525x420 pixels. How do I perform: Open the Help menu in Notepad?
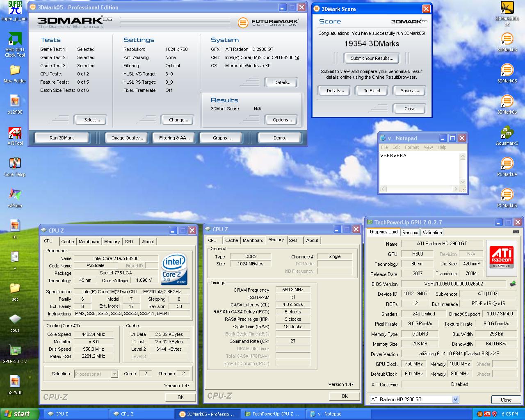(x=442, y=147)
